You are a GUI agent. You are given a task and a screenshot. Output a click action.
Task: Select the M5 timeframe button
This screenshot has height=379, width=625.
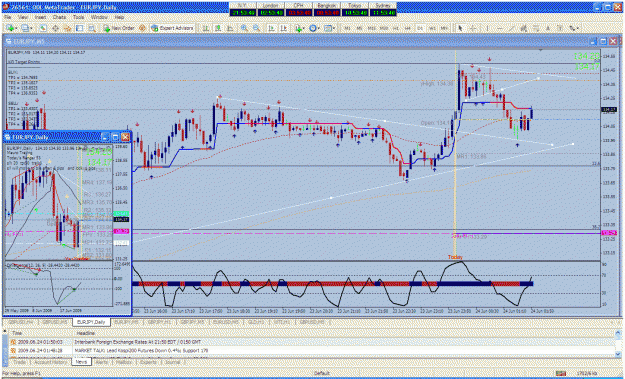tap(360, 28)
